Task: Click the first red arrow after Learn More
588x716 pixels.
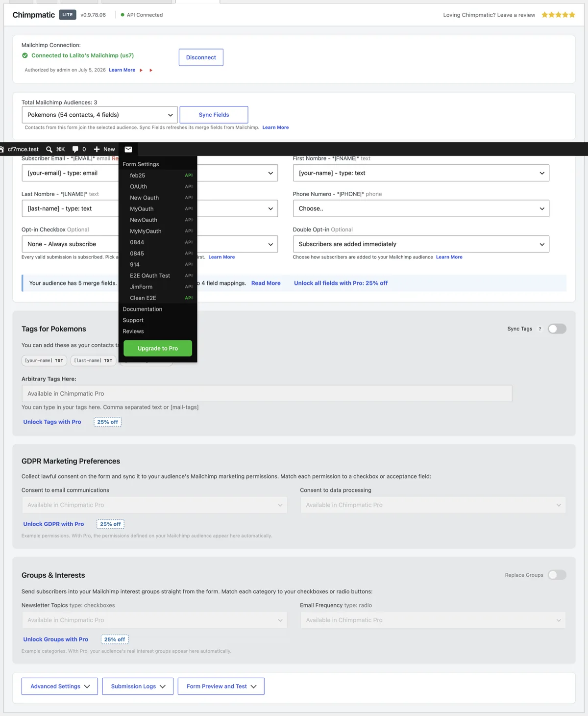Action: (141, 70)
